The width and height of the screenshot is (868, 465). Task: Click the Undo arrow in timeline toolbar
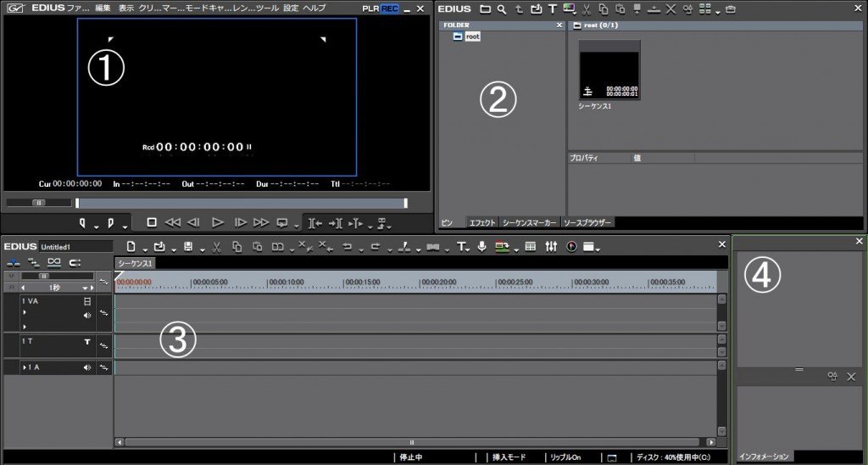point(347,247)
